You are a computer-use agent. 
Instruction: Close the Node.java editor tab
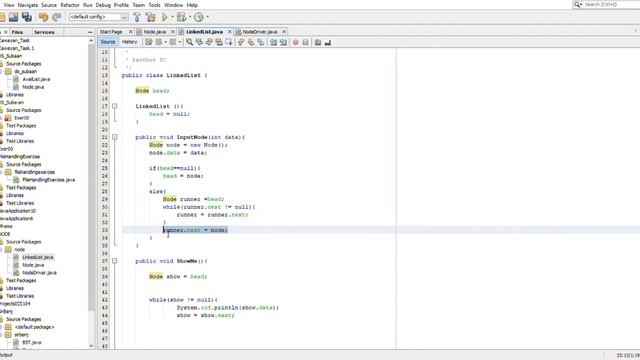click(x=172, y=32)
